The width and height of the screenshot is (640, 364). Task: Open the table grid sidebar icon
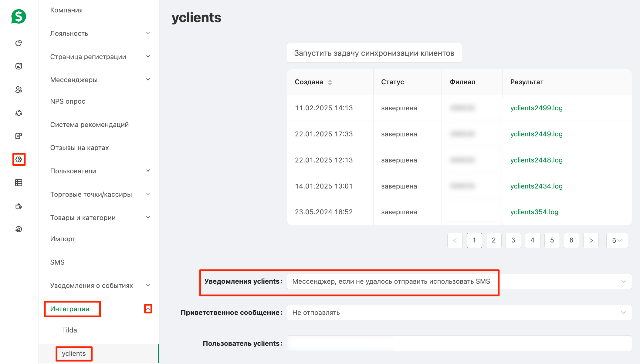[19, 182]
